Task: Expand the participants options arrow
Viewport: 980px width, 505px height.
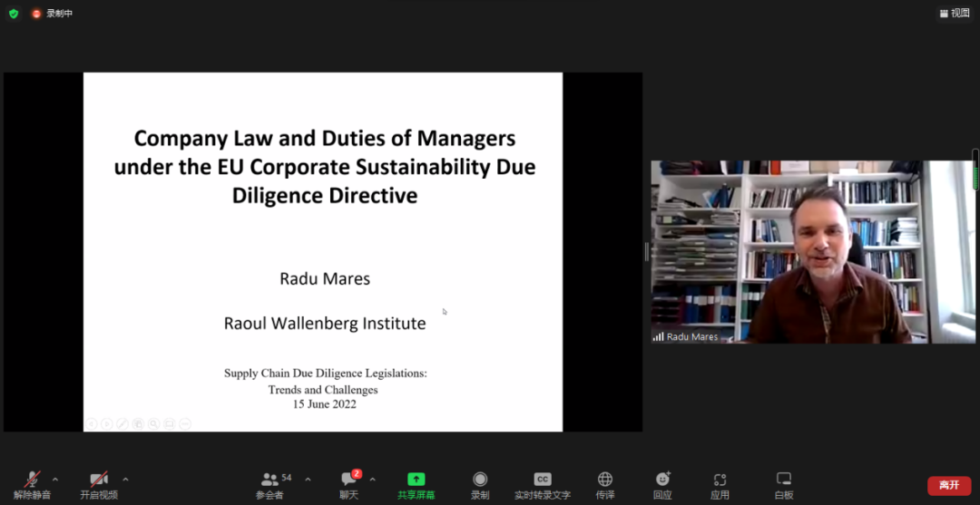Action: click(308, 479)
